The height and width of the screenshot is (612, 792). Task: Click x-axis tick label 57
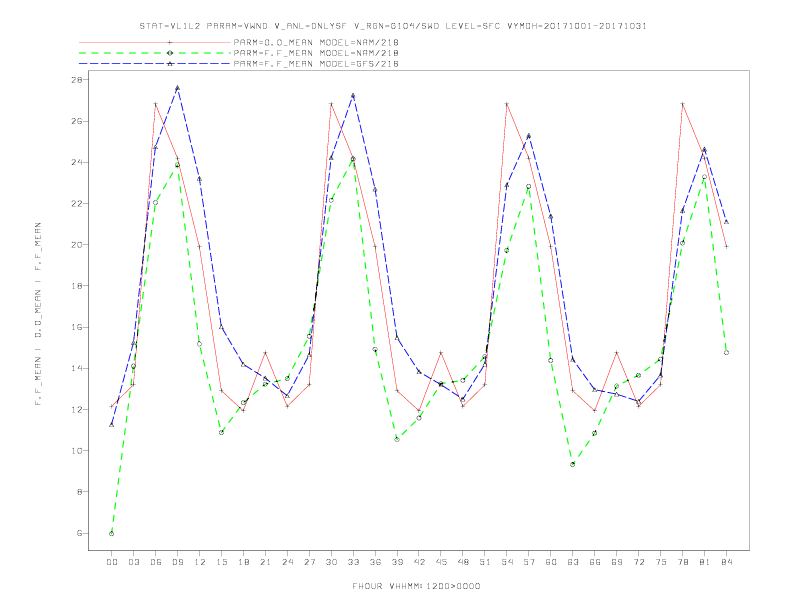[x=529, y=562]
